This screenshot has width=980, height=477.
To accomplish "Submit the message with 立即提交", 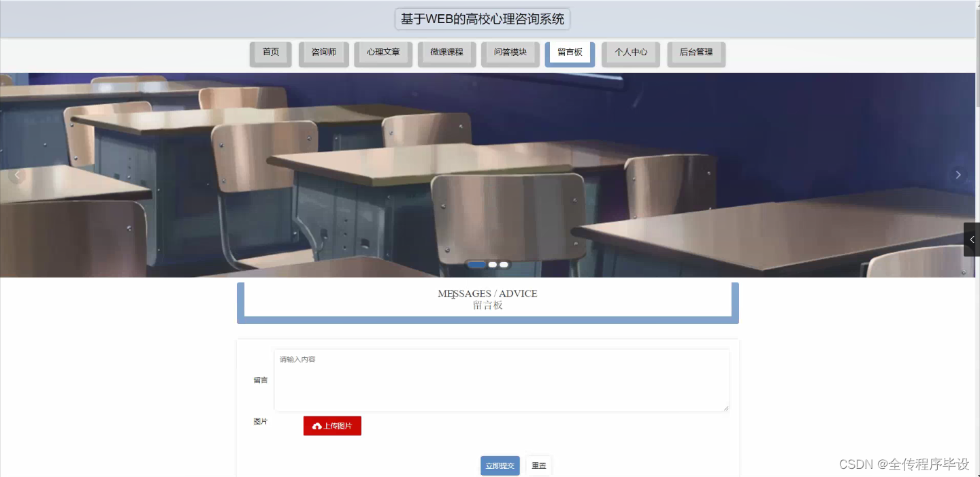I will pyautogui.click(x=500, y=465).
